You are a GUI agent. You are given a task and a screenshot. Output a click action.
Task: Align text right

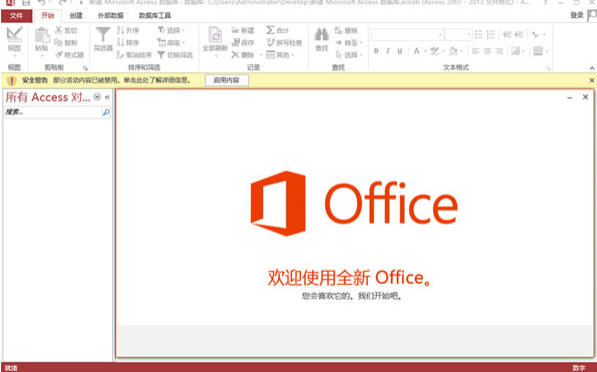[x=499, y=51]
